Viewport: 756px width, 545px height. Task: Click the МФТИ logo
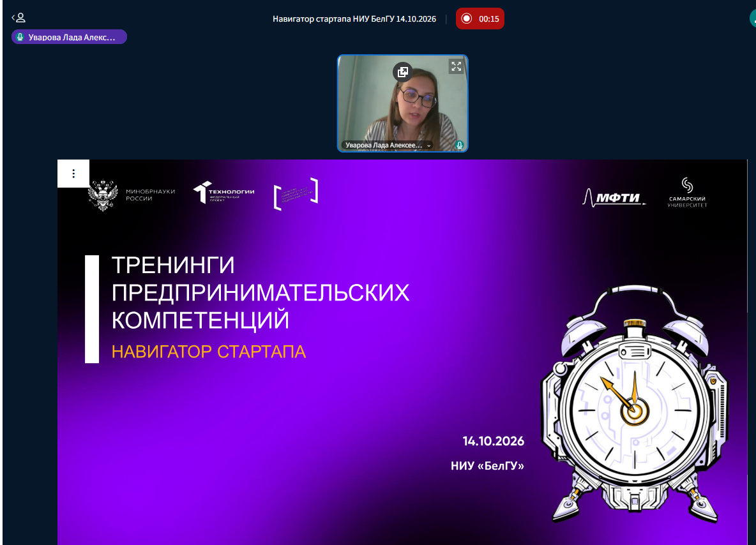(x=613, y=198)
